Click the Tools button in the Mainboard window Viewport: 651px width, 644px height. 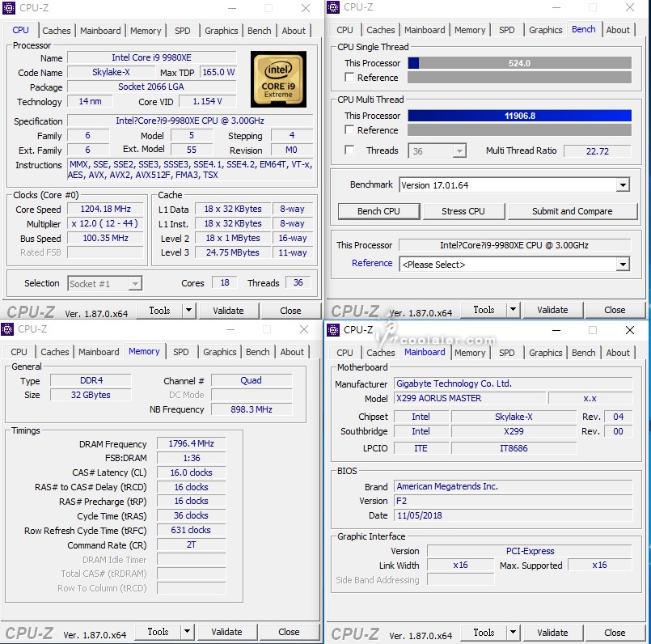pos(484,633)
